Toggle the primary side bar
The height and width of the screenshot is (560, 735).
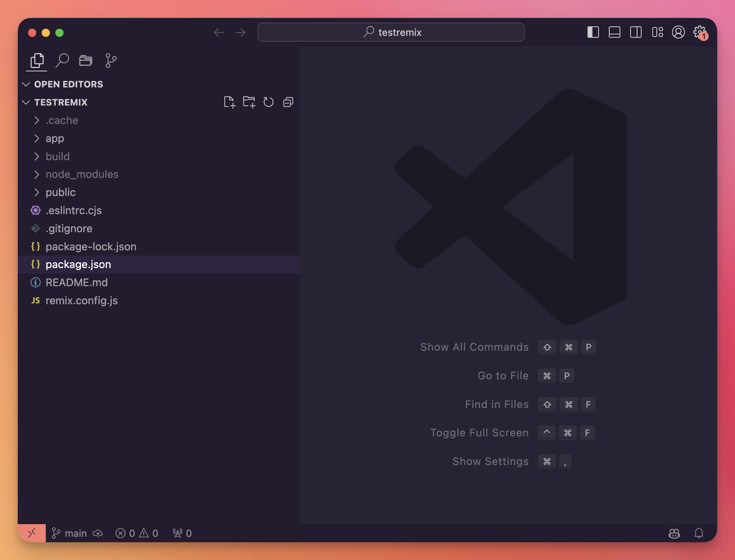(x=593, y=32)
